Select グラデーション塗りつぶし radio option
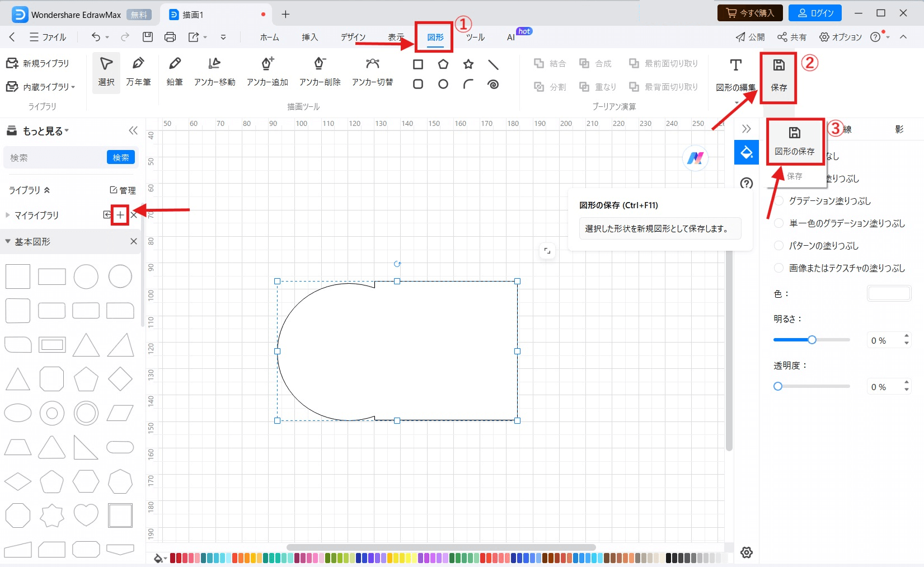Image resolution: width=924 pixels, height=567 pixels. pos(778,201)
